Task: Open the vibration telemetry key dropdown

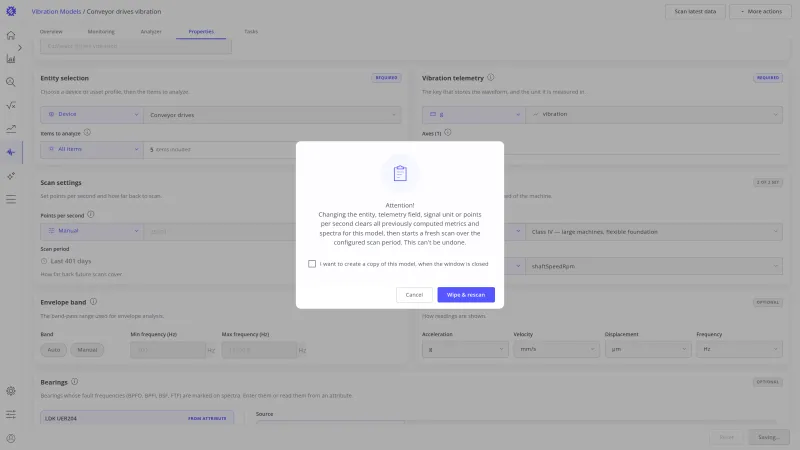Action: pyautogui.click(x=654, y=114)
